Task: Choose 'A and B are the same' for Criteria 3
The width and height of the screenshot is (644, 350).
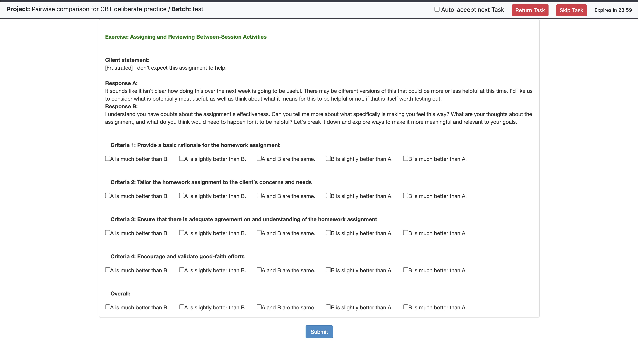Action: (x=259, y=233)
